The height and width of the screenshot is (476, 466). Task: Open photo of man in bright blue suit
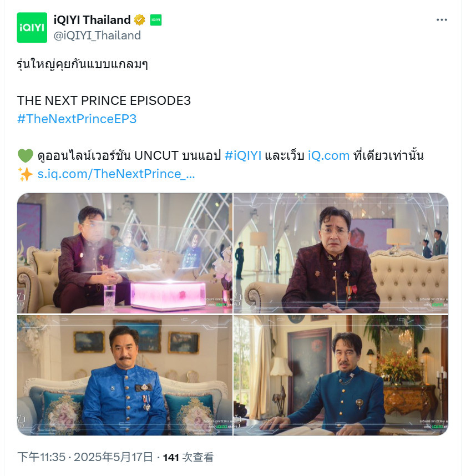tap(125, 375)
